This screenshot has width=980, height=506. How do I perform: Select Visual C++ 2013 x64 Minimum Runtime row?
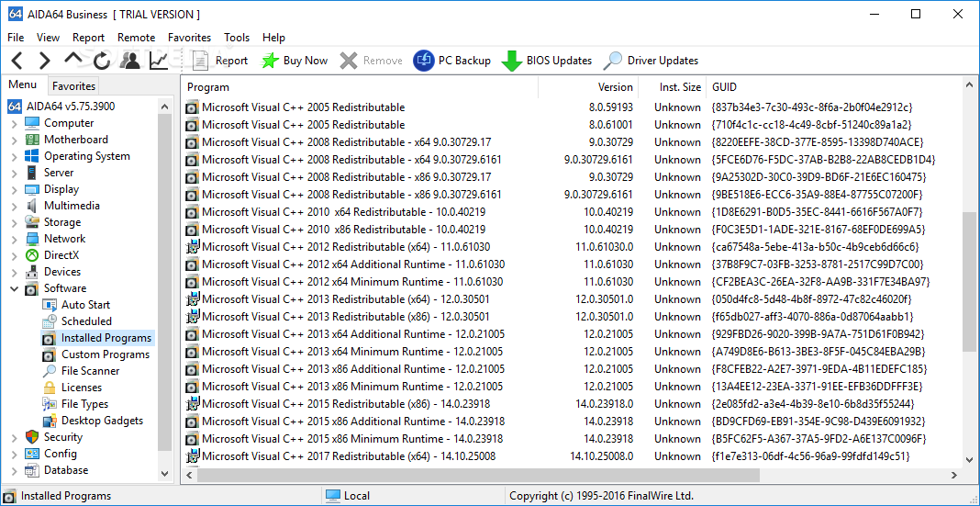[573, 352]
